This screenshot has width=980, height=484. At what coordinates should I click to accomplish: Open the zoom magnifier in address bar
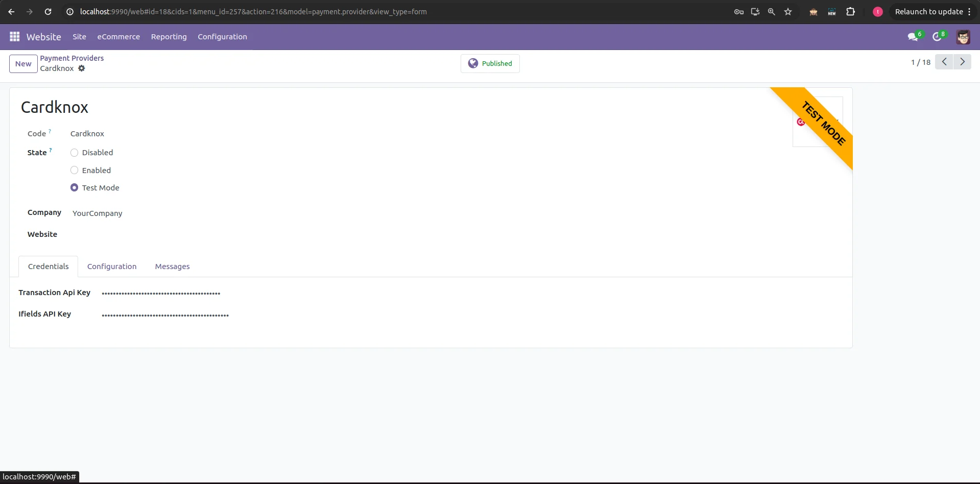click(772, 12)
